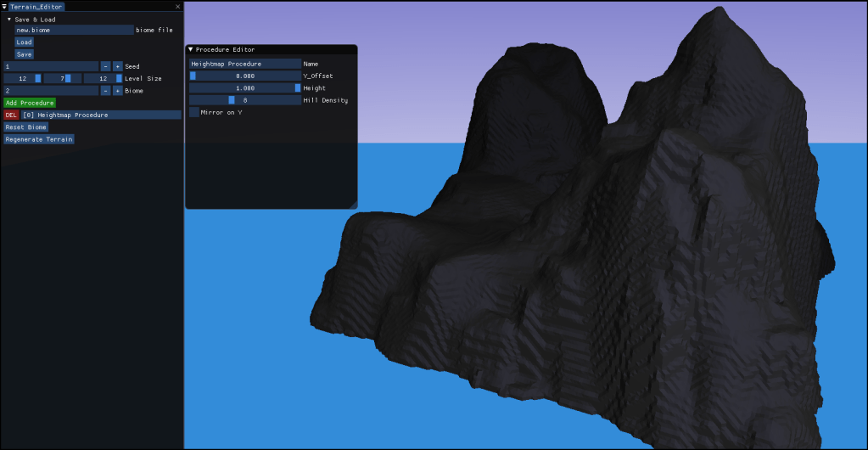Viewport: 868px width, 450px height.
Task: Click the Load button
Action: coord(24,42)
